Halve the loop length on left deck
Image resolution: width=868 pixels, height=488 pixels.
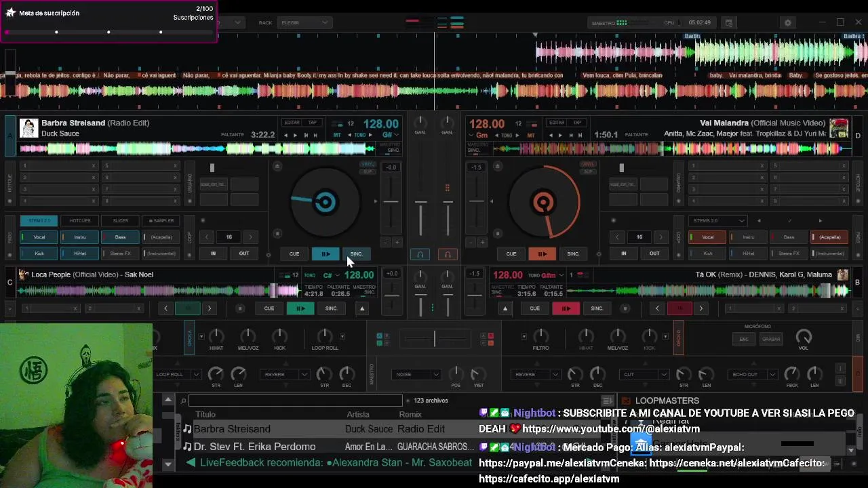pyautogui.click(x=208, y=237)
